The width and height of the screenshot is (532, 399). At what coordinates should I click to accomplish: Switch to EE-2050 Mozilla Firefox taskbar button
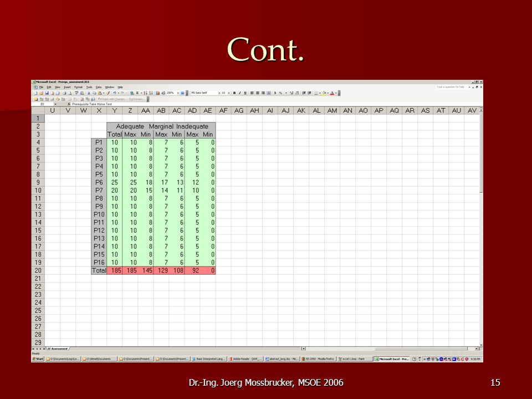pos(318,359)
